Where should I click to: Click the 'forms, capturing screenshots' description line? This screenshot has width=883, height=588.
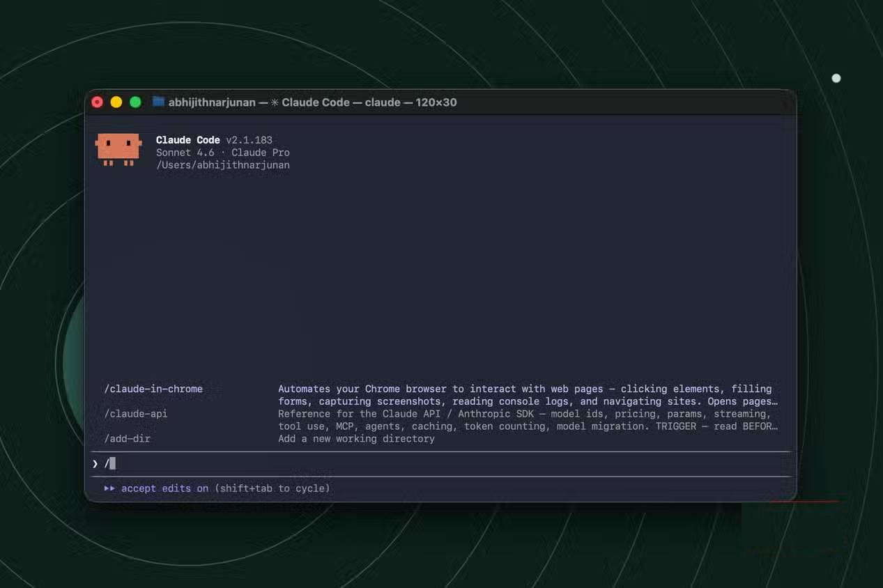click(528, 401)
